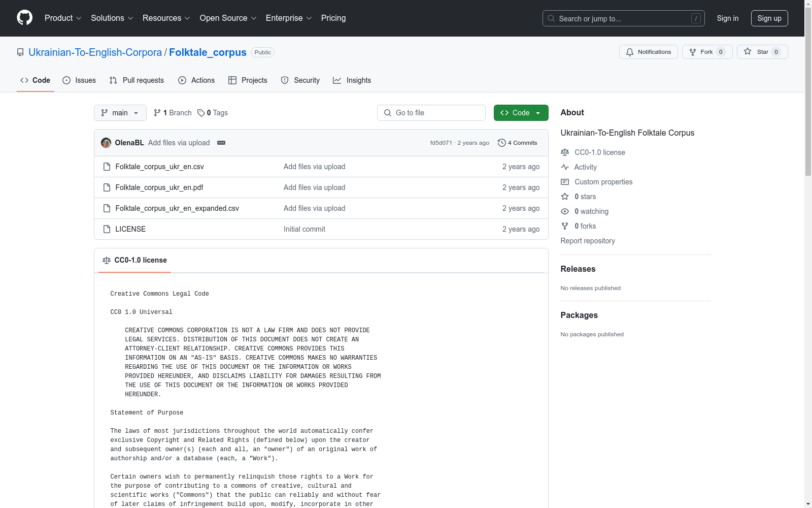Open the LICENSE row timestamp 2 years ago

(x=521, y=229)
